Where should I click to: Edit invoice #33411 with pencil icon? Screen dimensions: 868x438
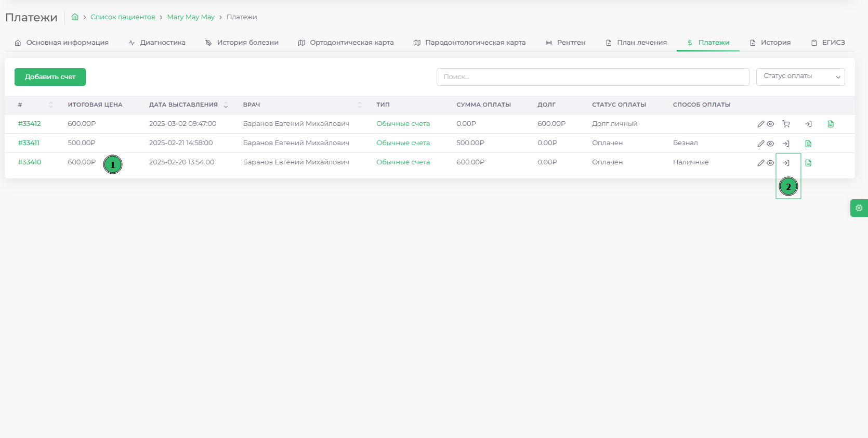click(x=760, y=144)
